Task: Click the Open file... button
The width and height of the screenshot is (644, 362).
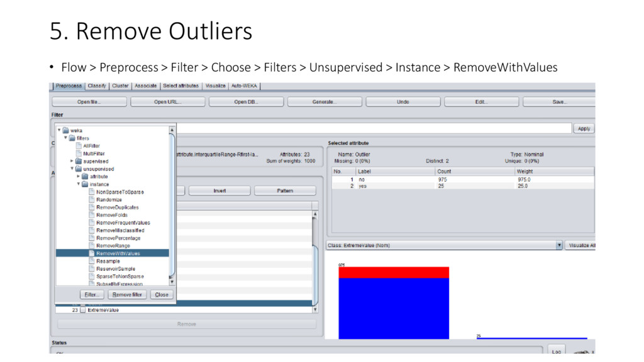Action: point(89,102)
